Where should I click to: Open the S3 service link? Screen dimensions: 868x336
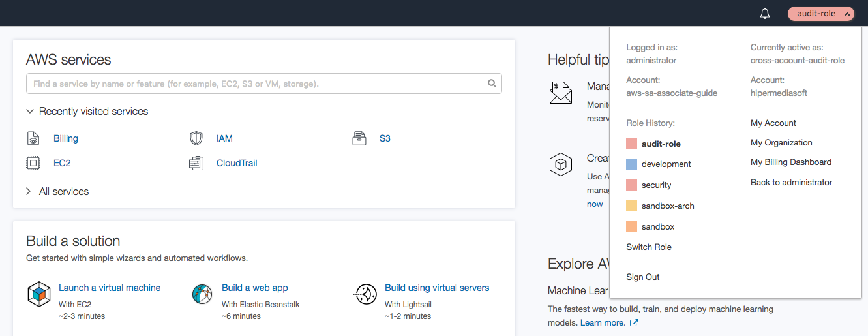click(385, 138)
